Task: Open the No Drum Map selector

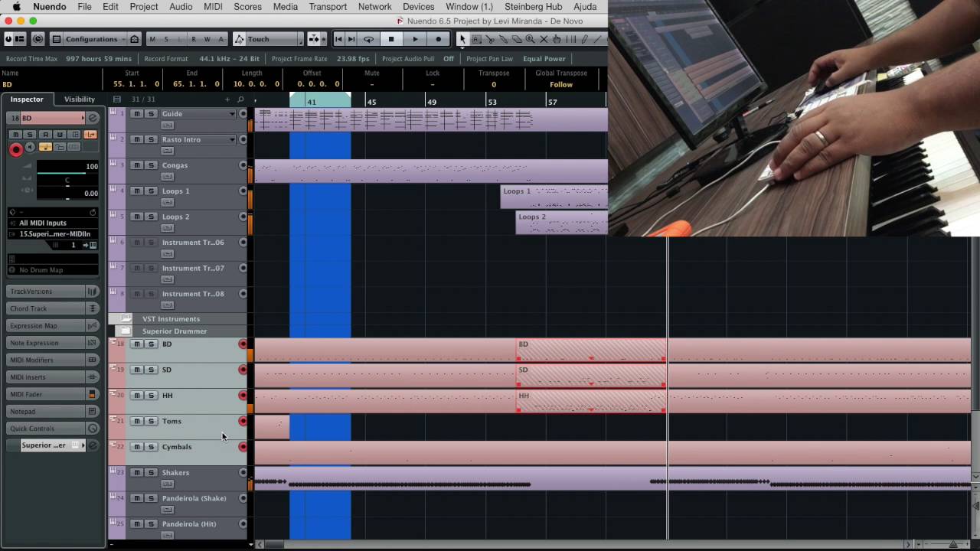Action: pos(54,270)
